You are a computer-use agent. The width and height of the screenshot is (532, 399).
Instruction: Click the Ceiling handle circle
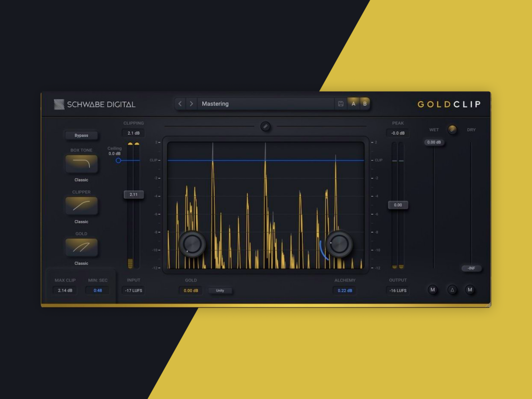click(x=118, y=160)
